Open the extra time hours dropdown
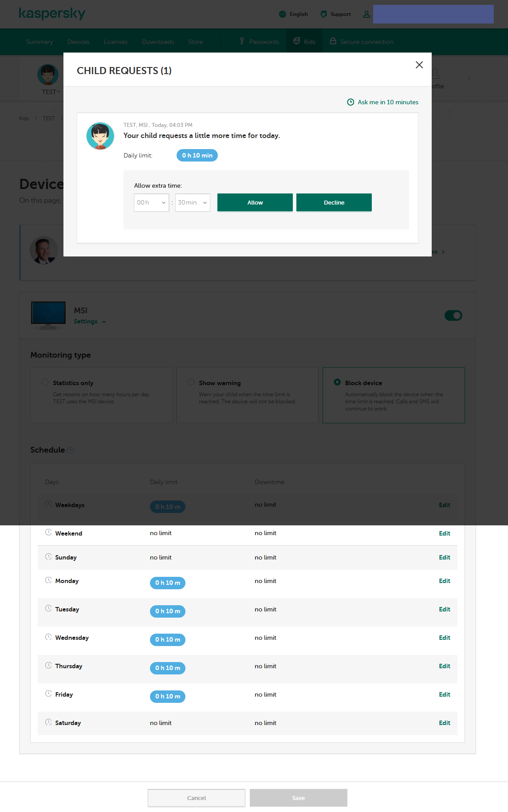 tap(151, 202)
